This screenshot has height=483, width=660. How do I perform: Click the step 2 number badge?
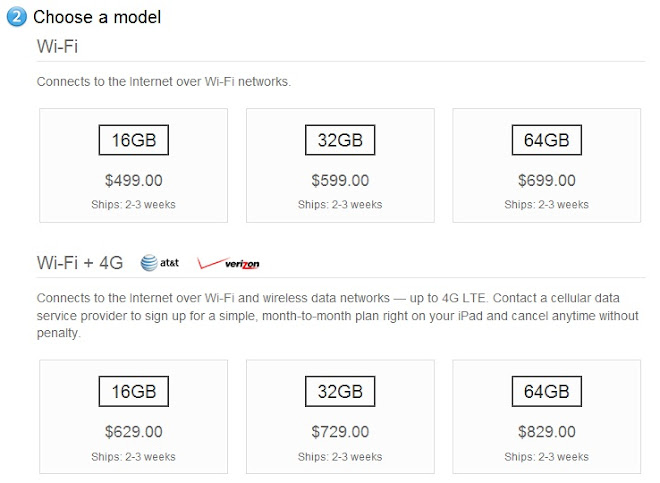click(x=19, y=17)
